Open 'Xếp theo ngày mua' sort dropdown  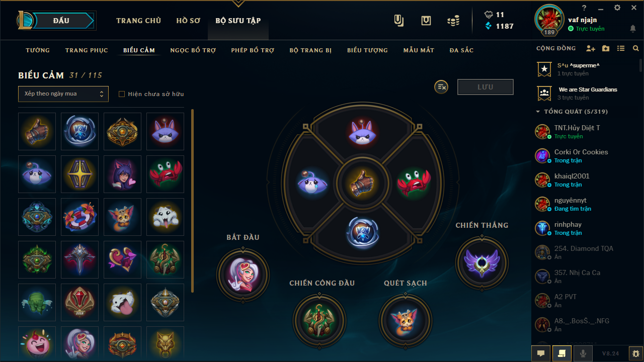tap(63, 94)
